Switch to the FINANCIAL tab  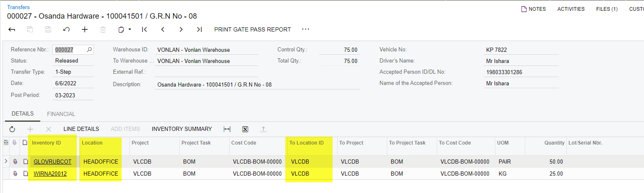point(61,114)
